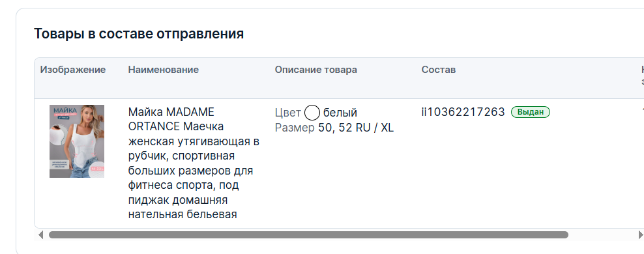The height and width of the screenshot is (254, 644).
Task: Click the empty scrollbar track after the thumb
Action: point(603,235)
